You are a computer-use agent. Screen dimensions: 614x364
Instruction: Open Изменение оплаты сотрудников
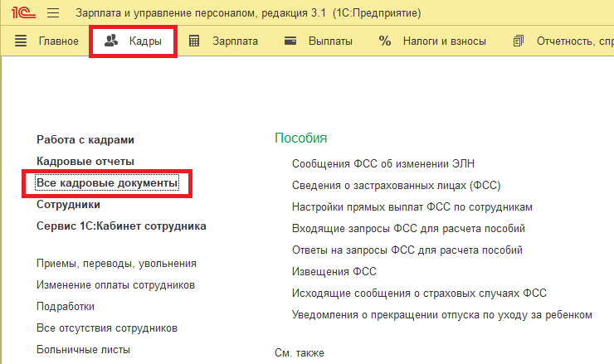tap(115, 285)
